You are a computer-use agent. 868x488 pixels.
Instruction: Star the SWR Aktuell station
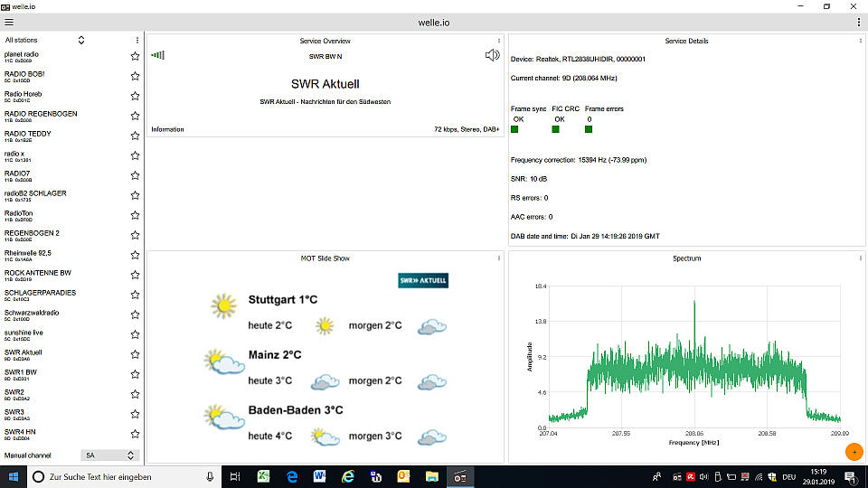point(135,354)
